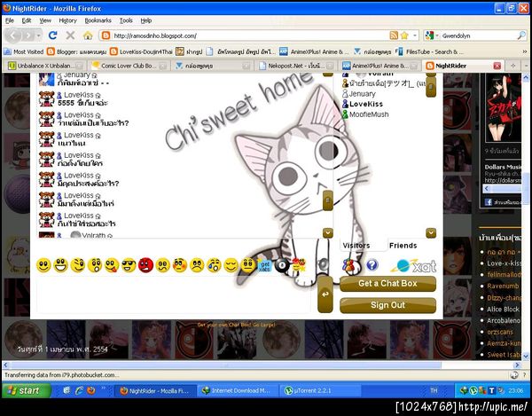The height and width of the screenshot is (416, 532).
Task: Click in the chat message input box
Action: 174,294
